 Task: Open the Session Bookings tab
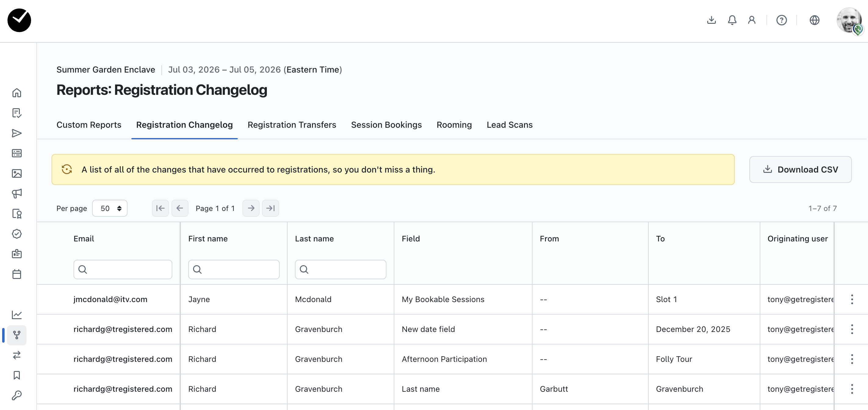tap(386, 125)
